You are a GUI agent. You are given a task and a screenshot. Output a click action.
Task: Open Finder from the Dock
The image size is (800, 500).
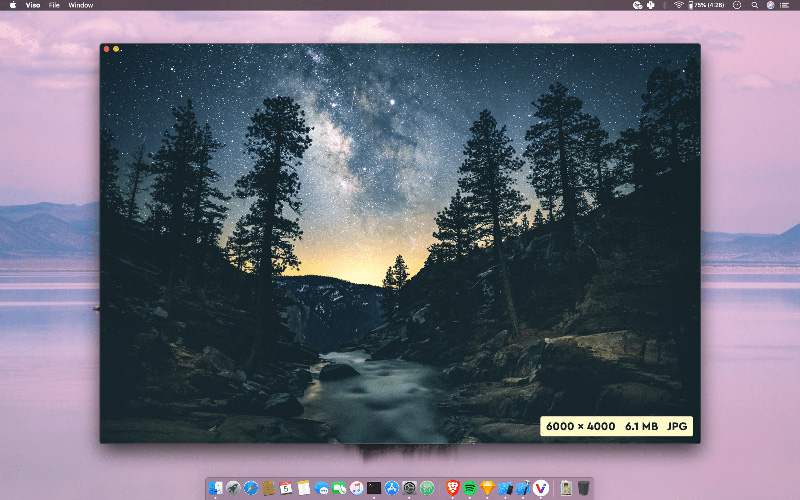216,488
